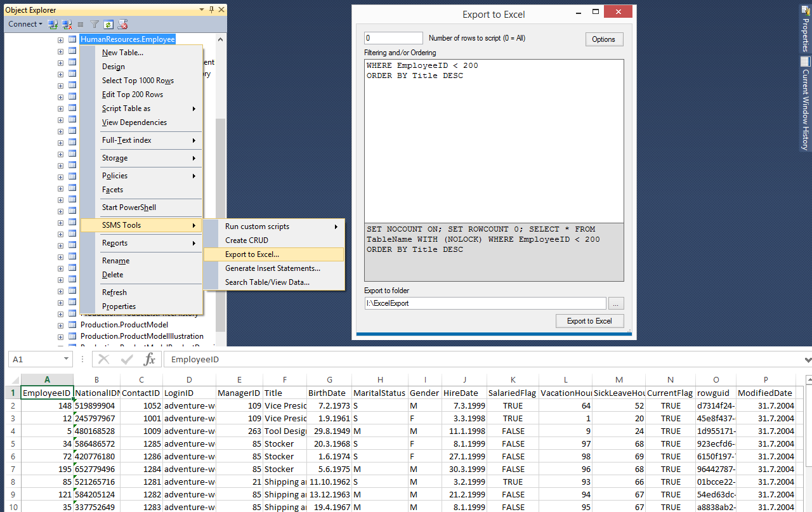Open the Run custom scripts submenu
The height and width of the screenshot is (512, 812).
tap(274, 226)
